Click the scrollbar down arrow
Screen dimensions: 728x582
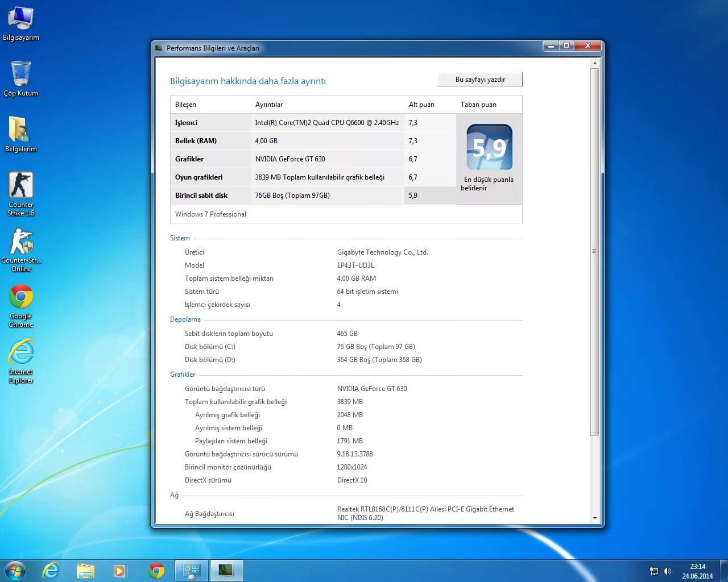click(595, 518)
